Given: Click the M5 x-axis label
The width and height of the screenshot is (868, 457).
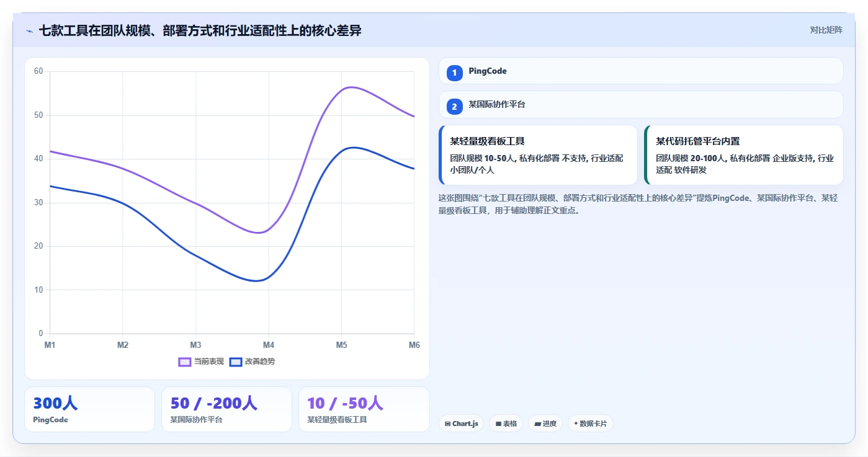Looking at the screenshot, I should click(x=341, y=345).
